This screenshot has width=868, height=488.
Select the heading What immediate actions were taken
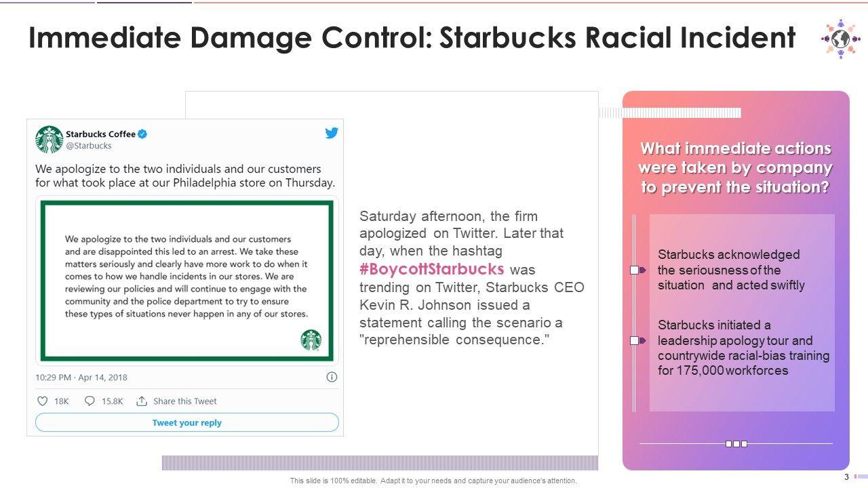[736, 167]
